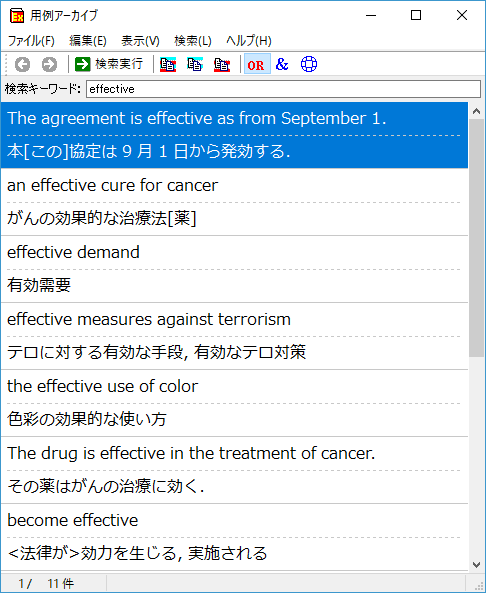
Task: Click the third copy icon with red bars
Action: click(x=222, y=64)
